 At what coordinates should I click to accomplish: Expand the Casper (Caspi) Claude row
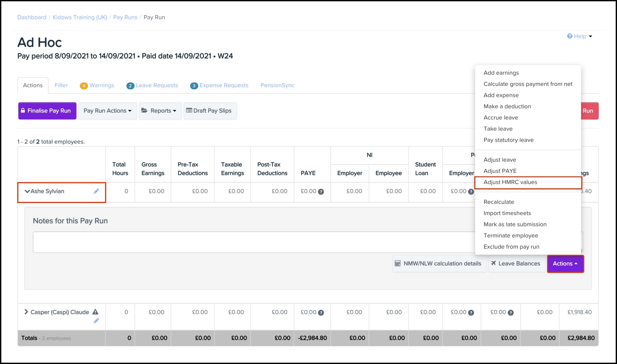(26, 312)
